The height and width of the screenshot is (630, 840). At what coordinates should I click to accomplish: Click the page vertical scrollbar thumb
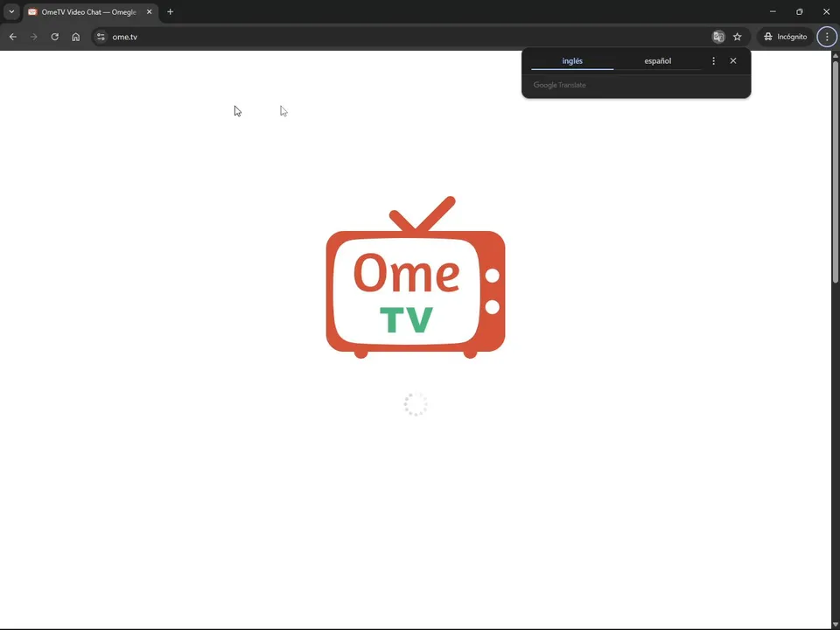pos(835,171)
